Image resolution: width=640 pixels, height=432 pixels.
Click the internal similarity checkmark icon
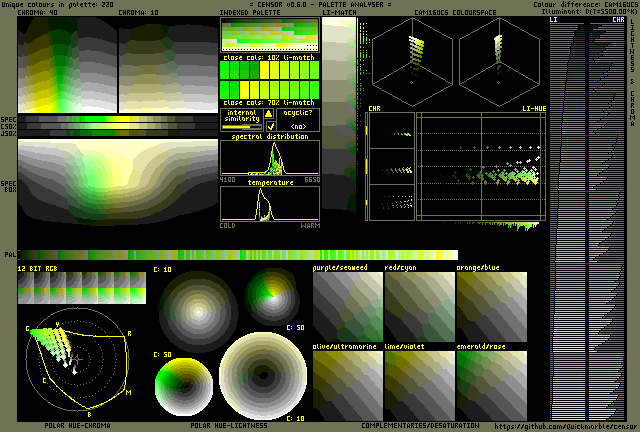tap(269, 127)
